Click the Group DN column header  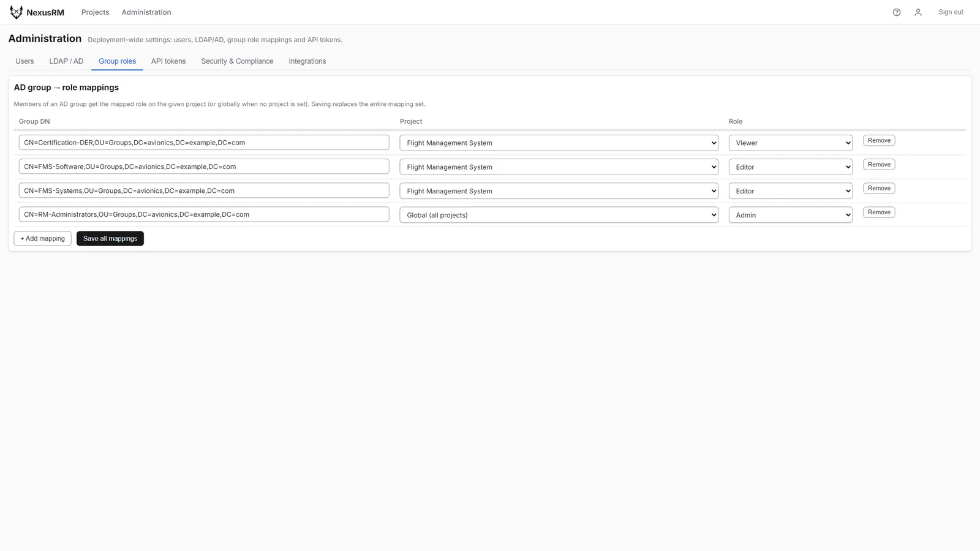(x=34, y=121)
